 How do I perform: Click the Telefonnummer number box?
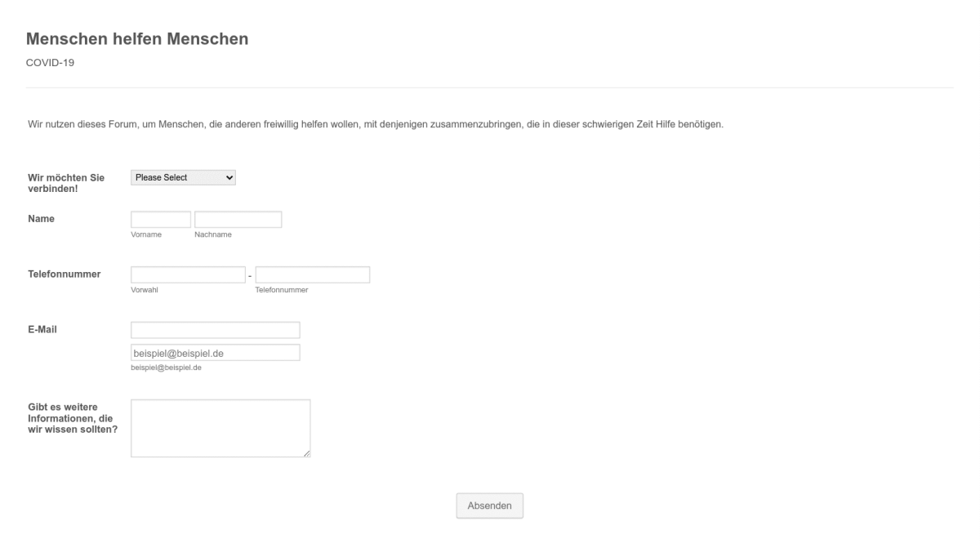(312, 274)
